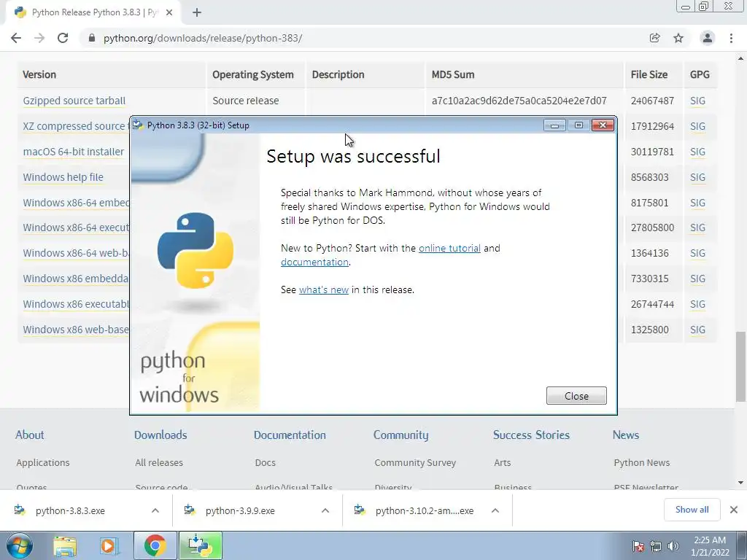Viewport: 747px width, 560px height.
Task: Open Gzipped source tarball download link
Action: (74, 101)
